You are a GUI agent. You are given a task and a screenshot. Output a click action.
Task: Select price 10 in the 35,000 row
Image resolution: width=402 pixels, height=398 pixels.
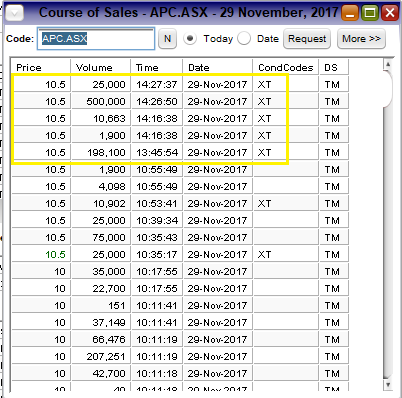coord(41,272)
